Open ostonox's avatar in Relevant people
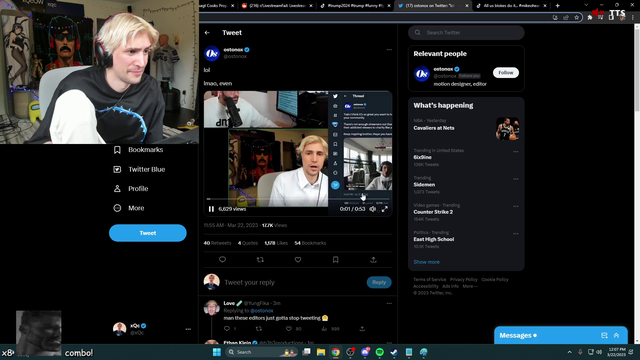Viewport: 640px width, 360px height. [x=422, y=74]
